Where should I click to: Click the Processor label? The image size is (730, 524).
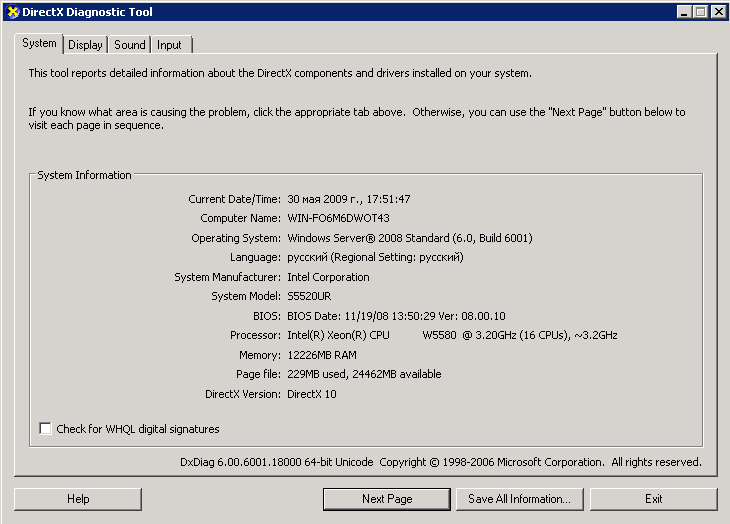(x=255, y=335)
